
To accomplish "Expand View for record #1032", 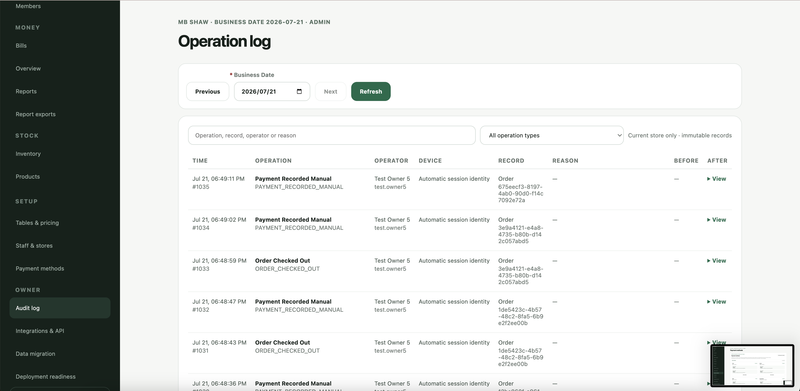I will (716, 302).
